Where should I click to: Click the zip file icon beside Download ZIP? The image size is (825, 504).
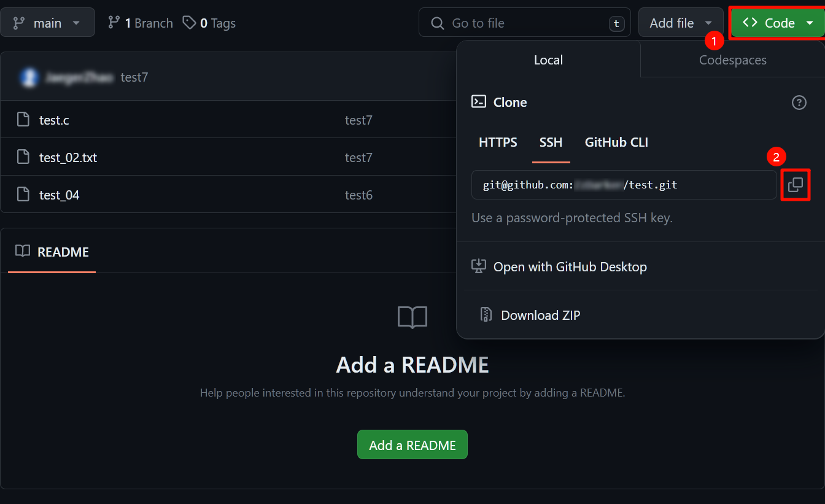486,315
